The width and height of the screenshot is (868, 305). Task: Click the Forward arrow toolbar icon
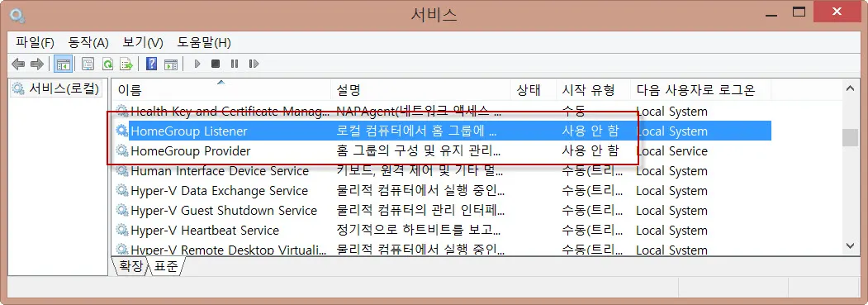click(x=36, y=64)
